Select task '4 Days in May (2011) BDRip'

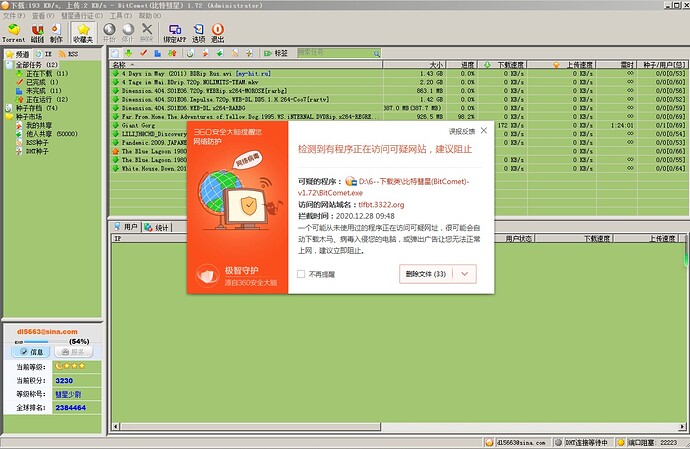pyautogui.click(x=398, y=74)
